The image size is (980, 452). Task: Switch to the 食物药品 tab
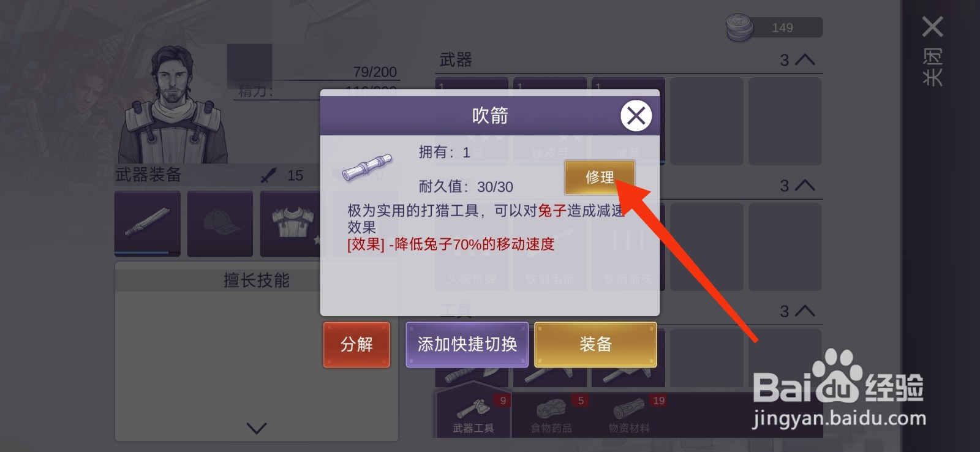pos(551,413)
